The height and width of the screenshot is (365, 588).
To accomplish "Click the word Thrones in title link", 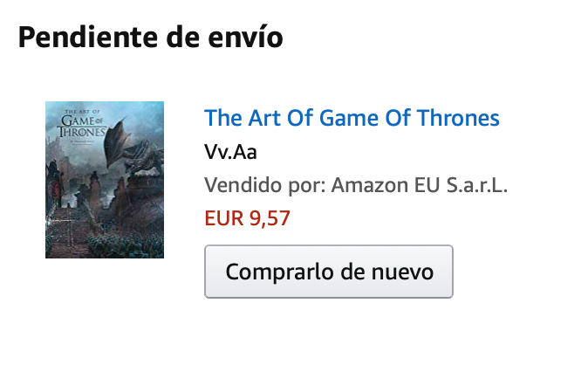I will point(458,118).
